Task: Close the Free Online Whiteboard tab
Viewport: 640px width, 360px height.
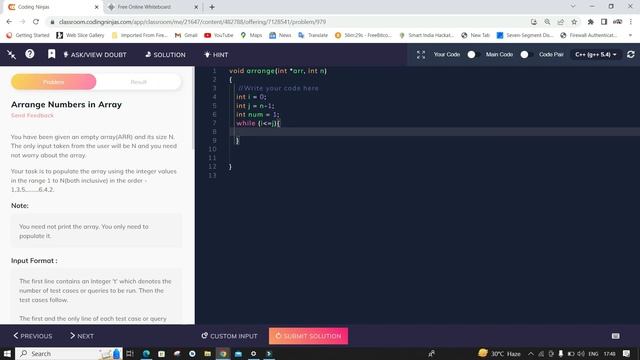Action: (196, 7)
